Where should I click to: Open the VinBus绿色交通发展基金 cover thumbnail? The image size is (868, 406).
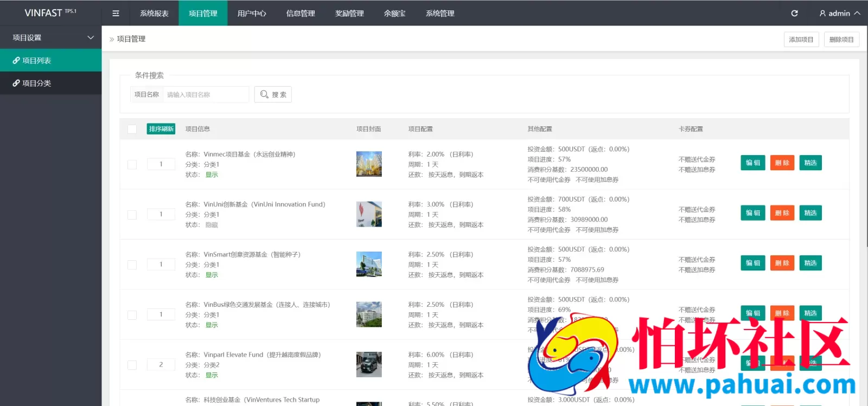[x=369, y=314]
